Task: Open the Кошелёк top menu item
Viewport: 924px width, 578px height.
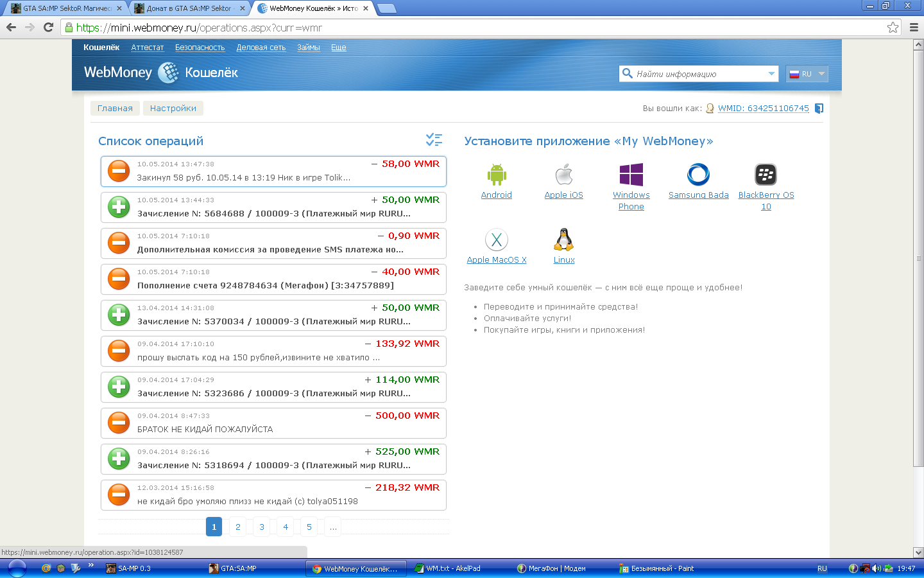Action: click(101, 47)
